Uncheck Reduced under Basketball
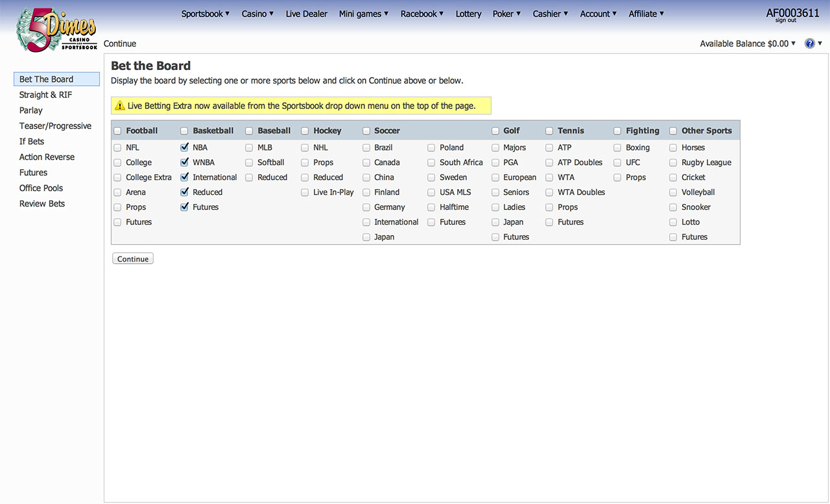This screenshot has width=830, height=504. point(184,192)
